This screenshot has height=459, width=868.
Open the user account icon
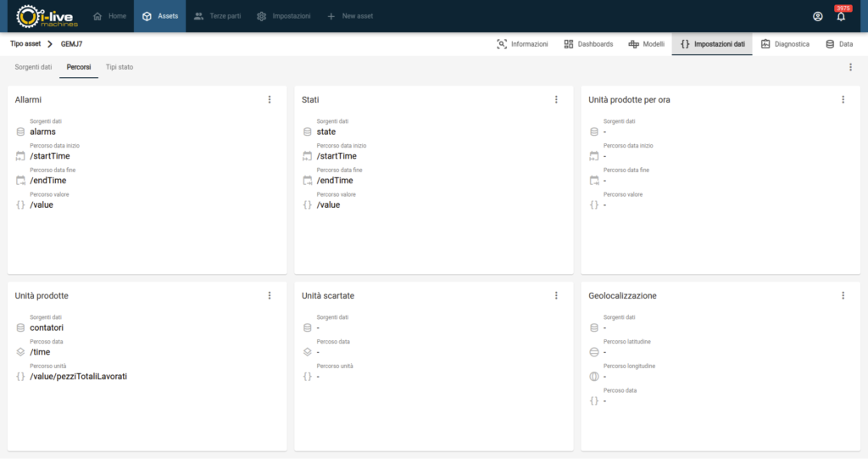(817, 16)
